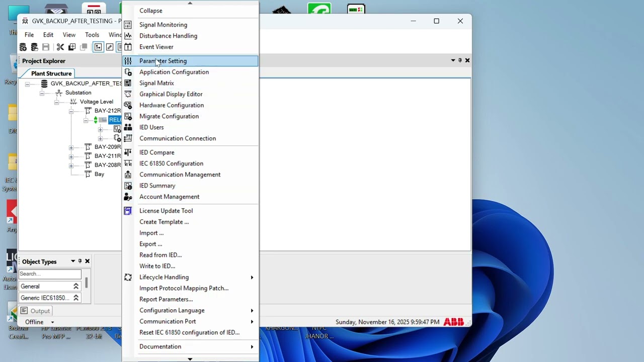Collapse the Substation tree node
The image size is (644, 362).
pos(42,93)
